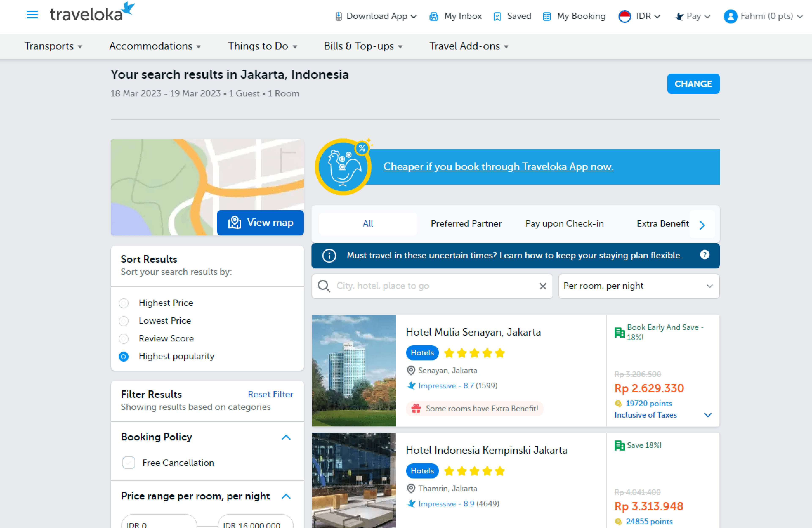Click the search magnifier icon
The width and height of the screenshot is (812, 528).
click(x=324, y=286)
